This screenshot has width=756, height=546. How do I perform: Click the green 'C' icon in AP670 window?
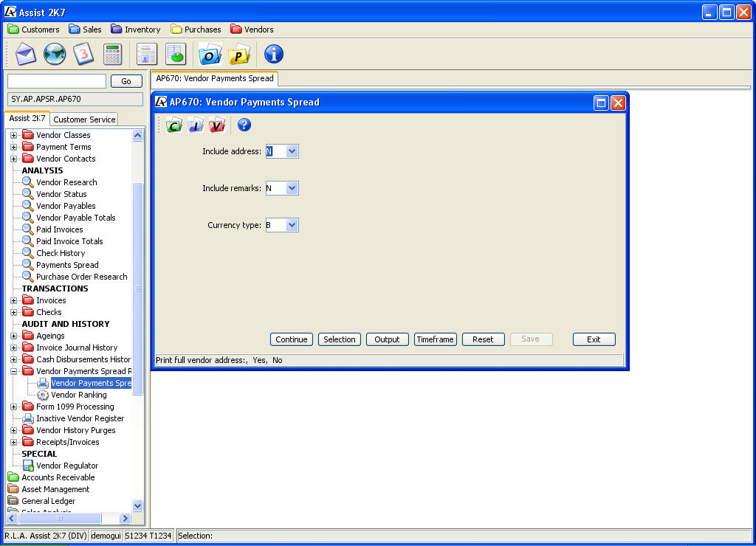click(x=174, y=125)
